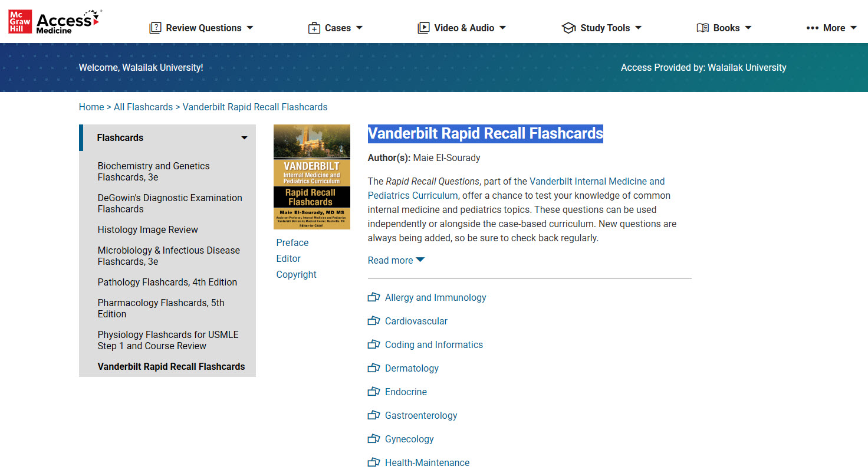
Task: Open the Video & Audio dropdown arrow
Action: pyautogui.click(x=502, y=28)
